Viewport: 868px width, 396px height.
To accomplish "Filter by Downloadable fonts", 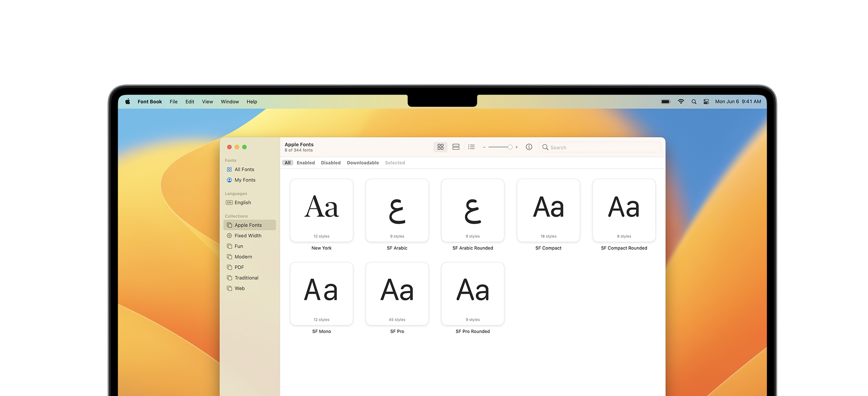I will [x=363, y=163].
